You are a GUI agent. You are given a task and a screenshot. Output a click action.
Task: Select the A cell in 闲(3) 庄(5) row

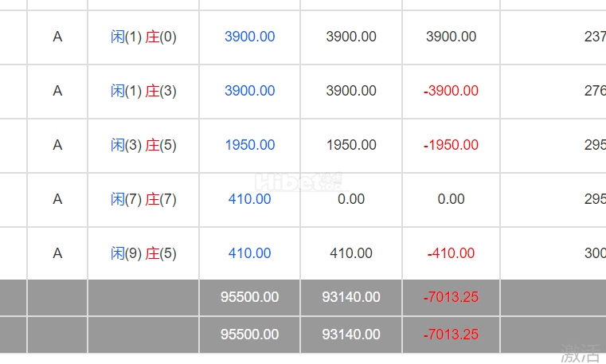57,145
